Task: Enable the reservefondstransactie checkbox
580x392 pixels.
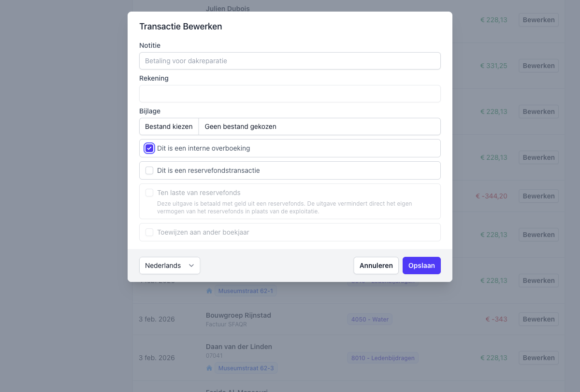Action: click(149, 170)
